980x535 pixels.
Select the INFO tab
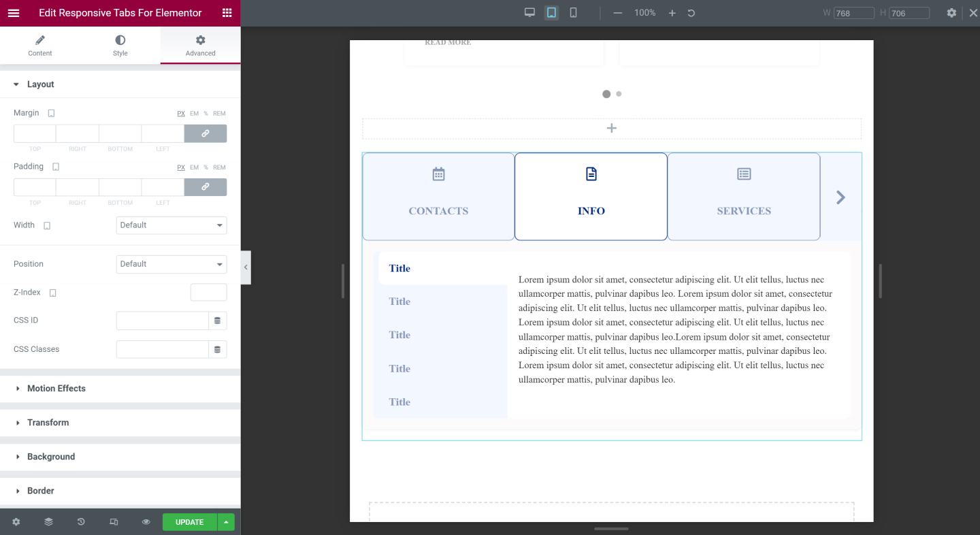[x=591, y=197]
